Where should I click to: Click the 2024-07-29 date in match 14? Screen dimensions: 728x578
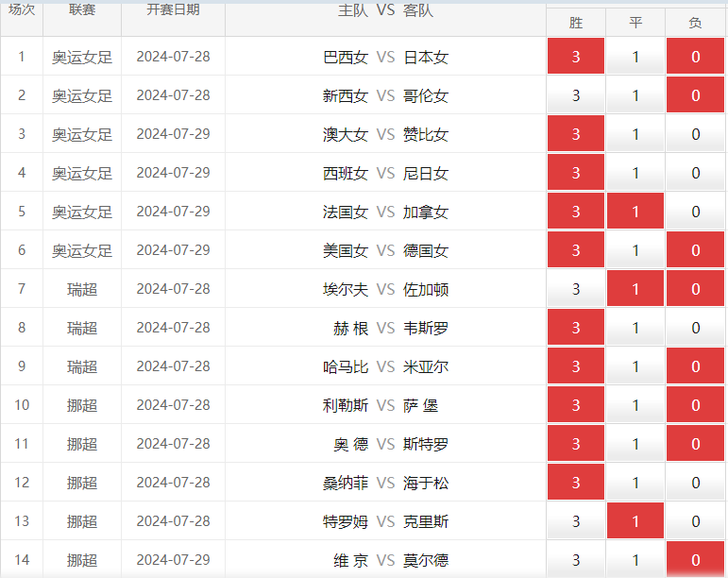click(x=173, y=560)
